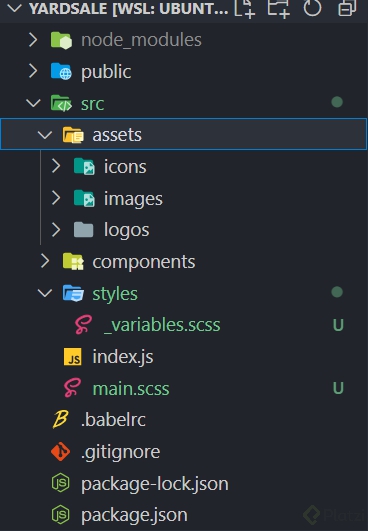Expand the public folder chevron
This screenshot has width=368, height=531.
[x=33, y=71]
